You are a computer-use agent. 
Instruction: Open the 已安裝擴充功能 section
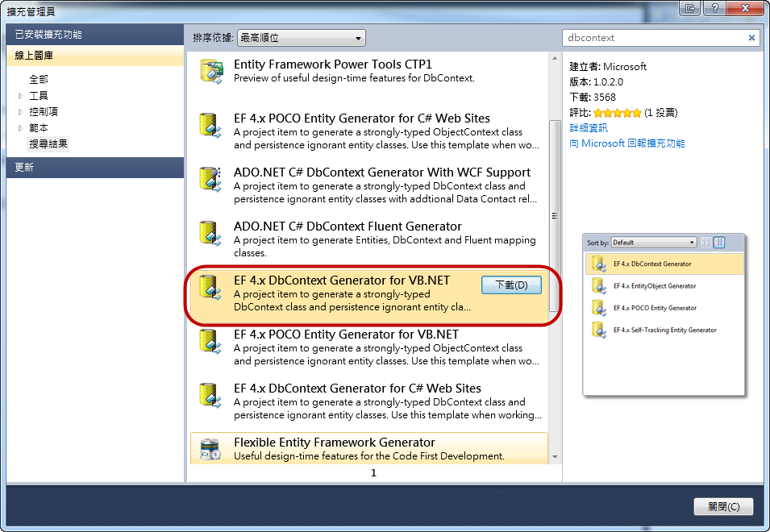95,35
